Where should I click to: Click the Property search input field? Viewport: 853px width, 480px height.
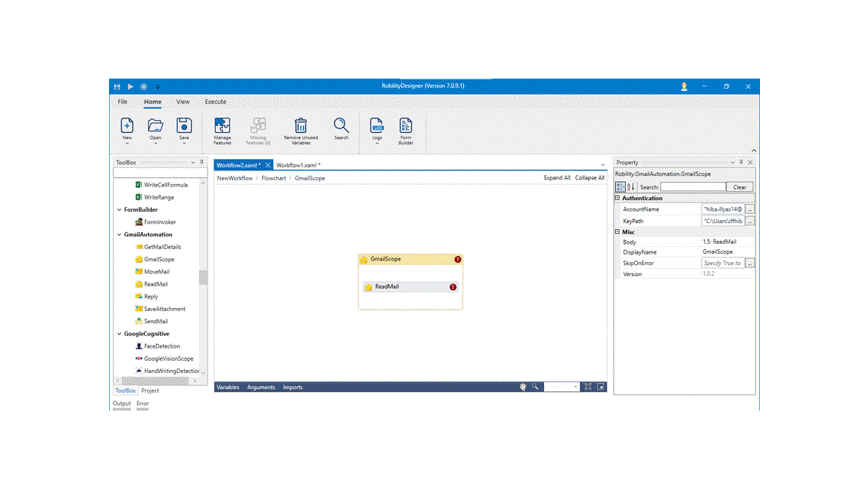(692, 187)
